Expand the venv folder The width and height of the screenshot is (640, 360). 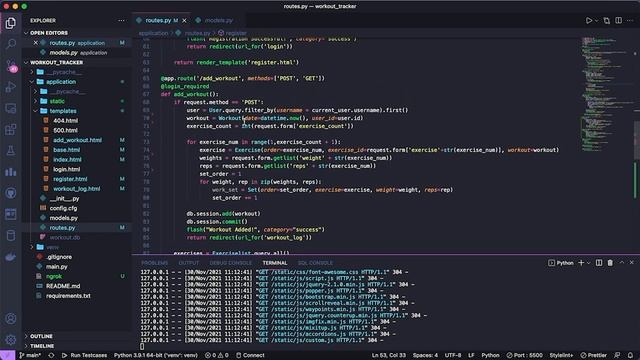point(32,247)
